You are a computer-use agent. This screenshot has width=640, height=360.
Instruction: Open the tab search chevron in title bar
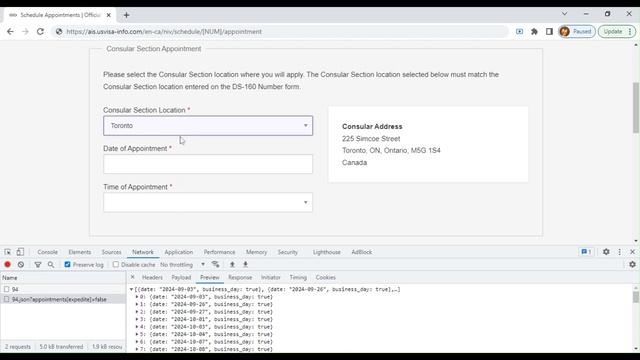pyautogui.click(x=564, y=14)
